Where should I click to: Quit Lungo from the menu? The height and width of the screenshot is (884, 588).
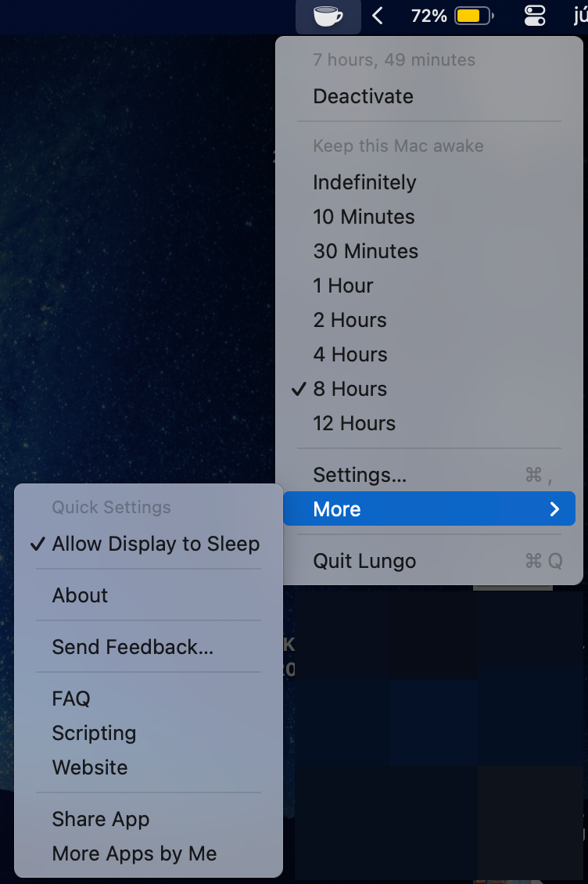point(429,560)
